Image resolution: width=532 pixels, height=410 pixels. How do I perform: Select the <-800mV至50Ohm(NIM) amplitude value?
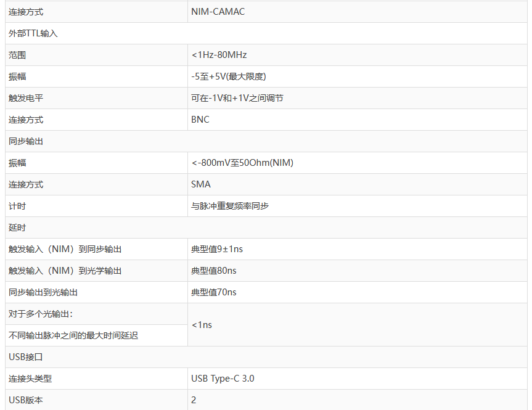242,163
